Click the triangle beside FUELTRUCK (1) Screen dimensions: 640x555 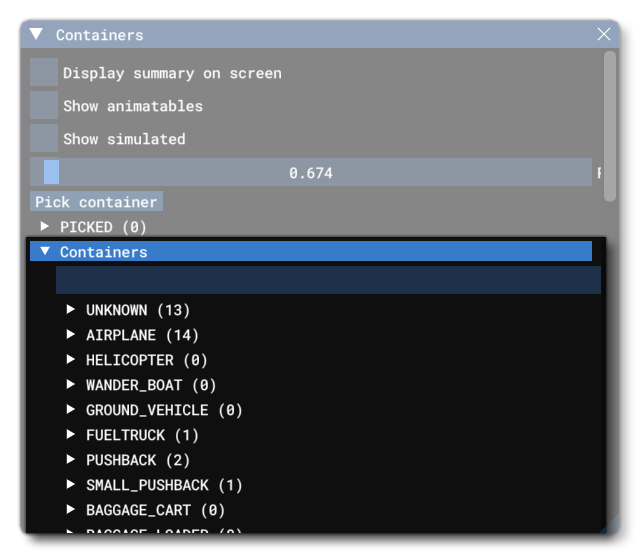point(71,435)
